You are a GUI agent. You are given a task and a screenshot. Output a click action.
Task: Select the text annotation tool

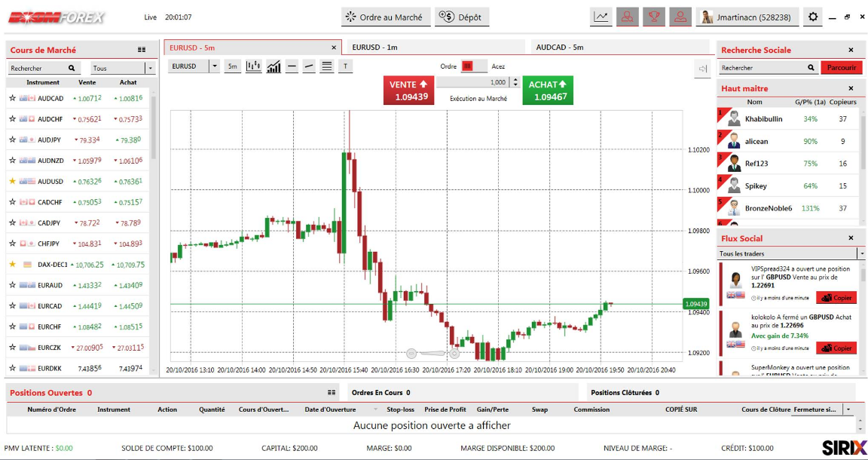pos(345,66)
